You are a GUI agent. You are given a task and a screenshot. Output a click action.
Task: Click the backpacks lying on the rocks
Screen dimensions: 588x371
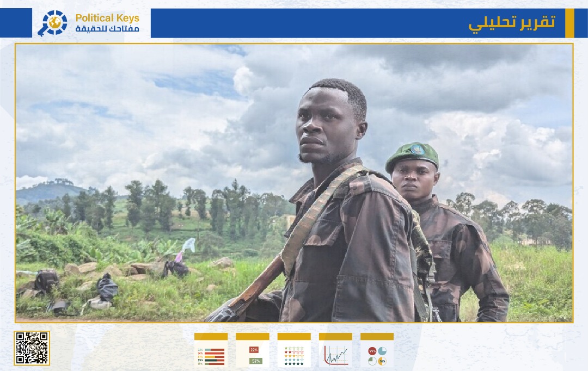point(106,287)
